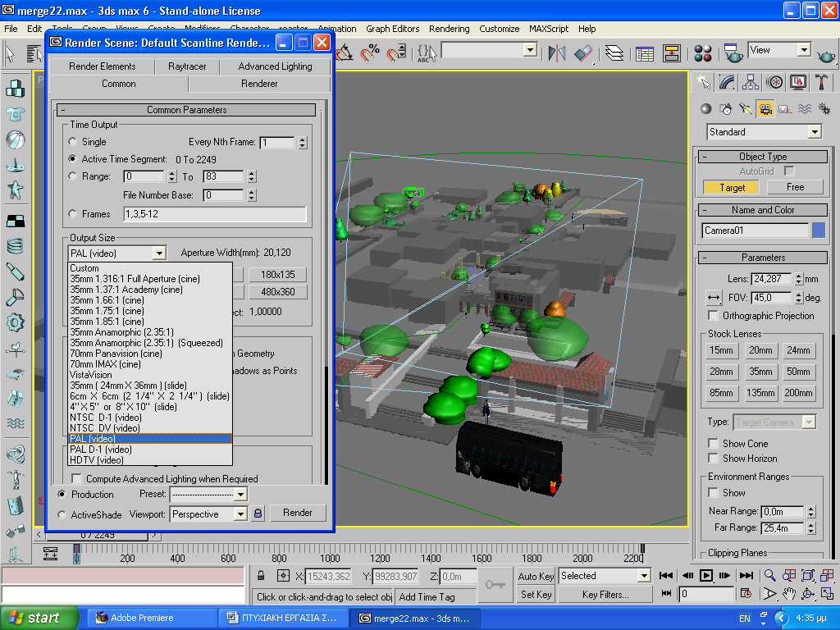Create a reactor cloth collection (shirt icon)

point(15,113)
